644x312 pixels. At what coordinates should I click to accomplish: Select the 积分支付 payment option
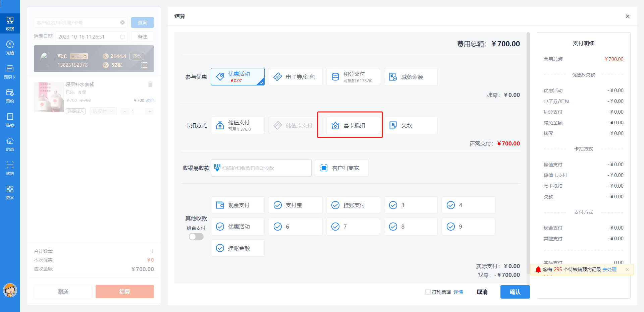(x=353, y=76)
